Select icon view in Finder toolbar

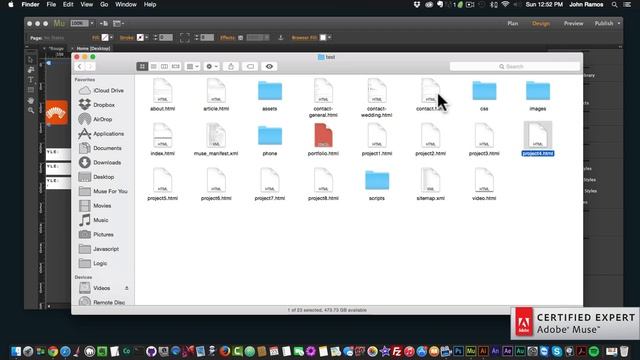click(x=142, y=67)
